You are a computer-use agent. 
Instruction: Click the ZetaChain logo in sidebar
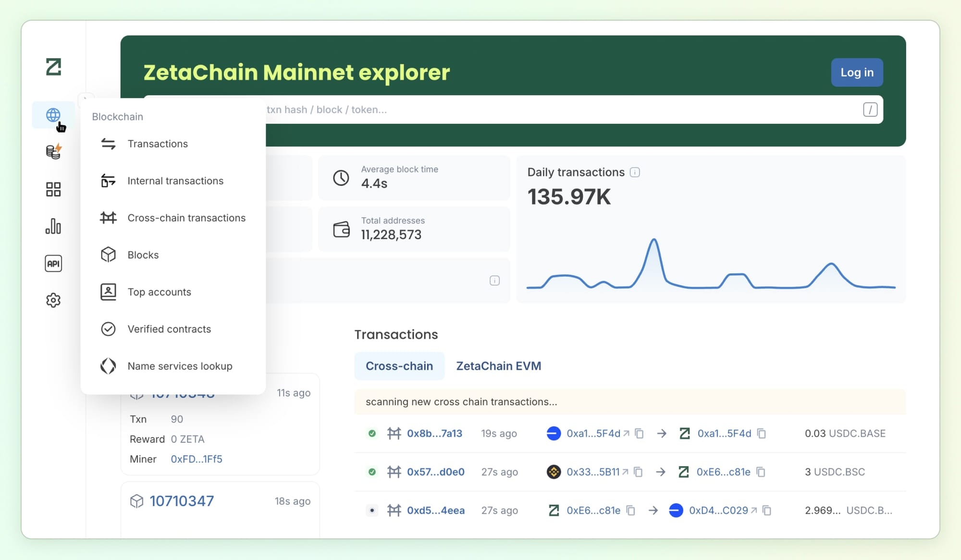53,67
